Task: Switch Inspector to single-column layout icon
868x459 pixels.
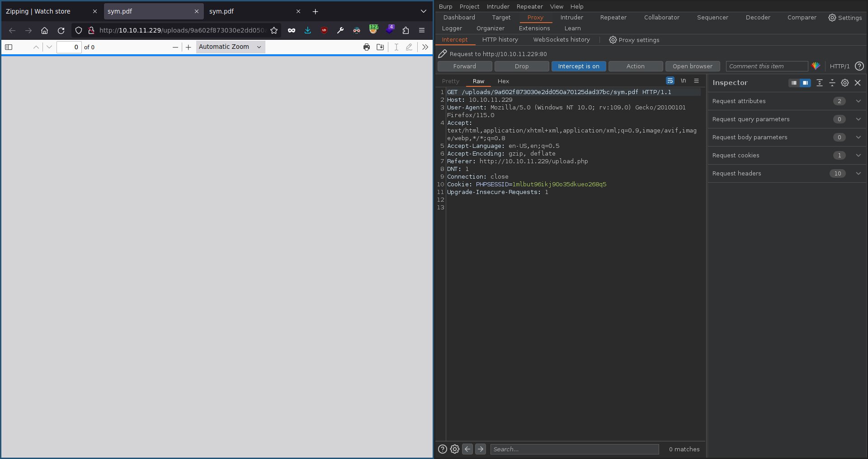Action: (793, 83)
